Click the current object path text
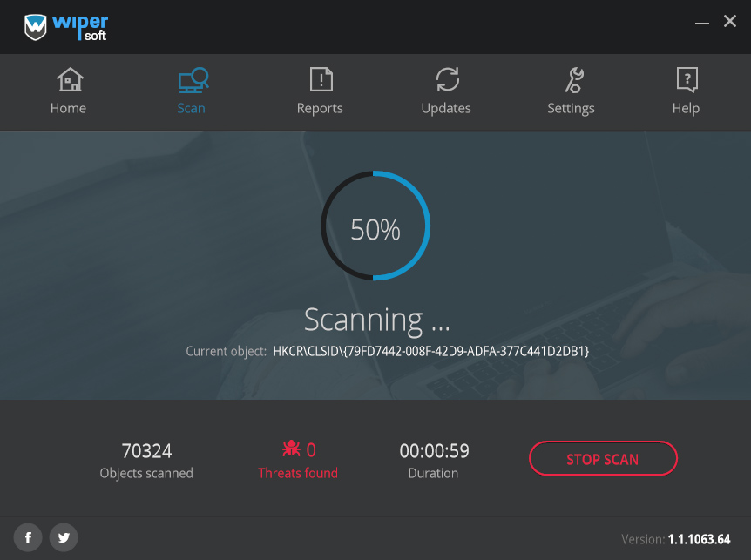 click(430, 351)
